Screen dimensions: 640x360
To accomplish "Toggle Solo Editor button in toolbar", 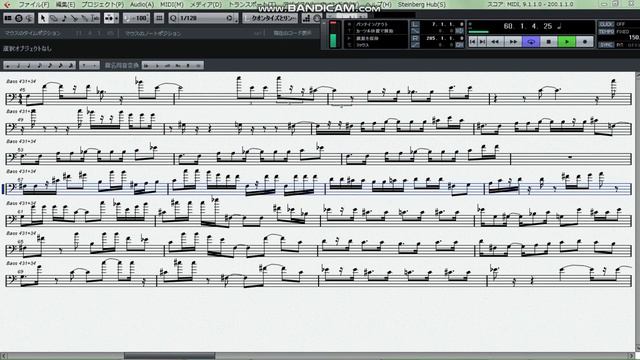I will point(19,18).
